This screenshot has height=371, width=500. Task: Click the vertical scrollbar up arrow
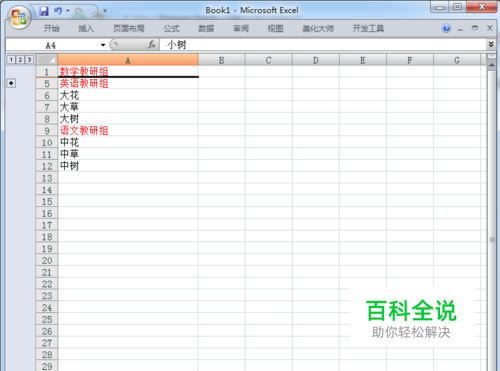[491, 65]
